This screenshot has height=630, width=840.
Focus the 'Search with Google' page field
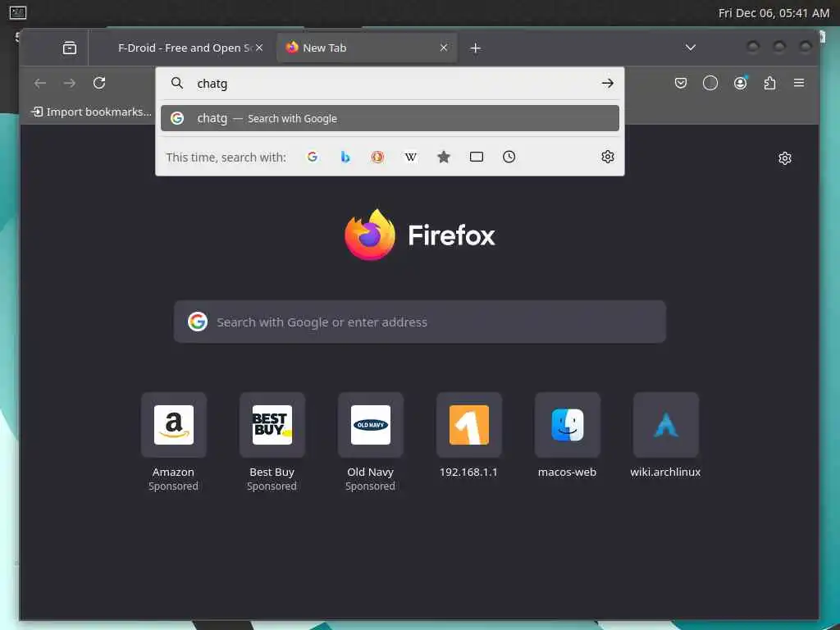click(x=420, y=322)
